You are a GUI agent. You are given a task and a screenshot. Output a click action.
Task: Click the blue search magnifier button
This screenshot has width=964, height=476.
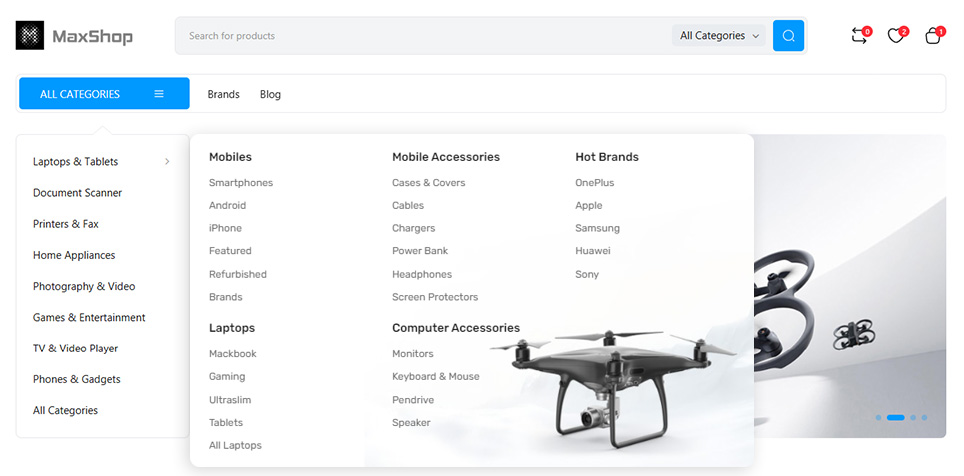788,36
